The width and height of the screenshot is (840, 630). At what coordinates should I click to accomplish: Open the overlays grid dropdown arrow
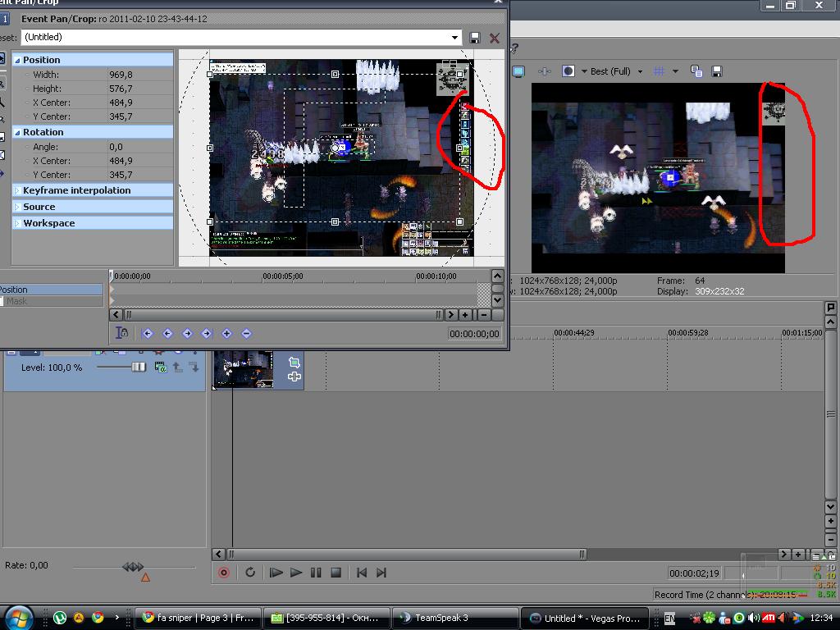(x=675, y=71)
